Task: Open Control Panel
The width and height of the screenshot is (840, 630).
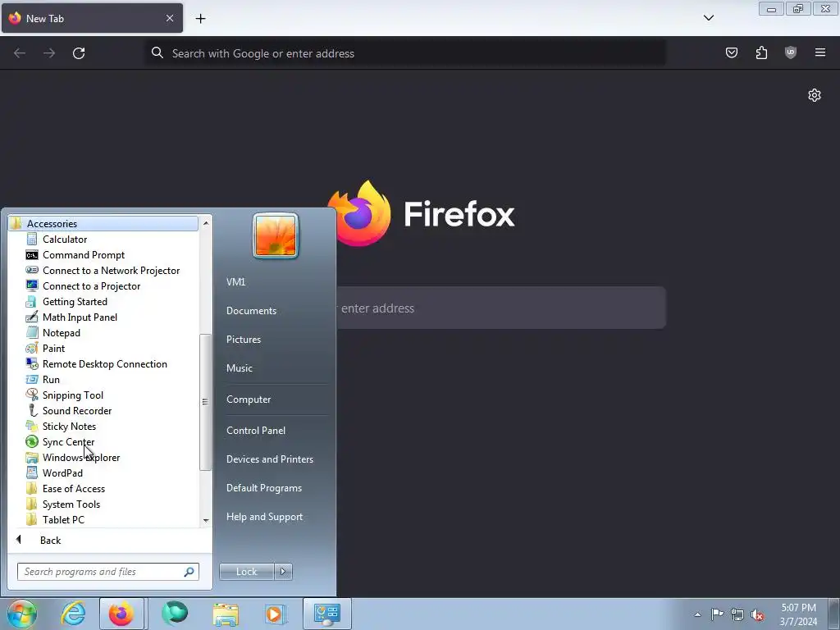Action: (x=256, y=431)
